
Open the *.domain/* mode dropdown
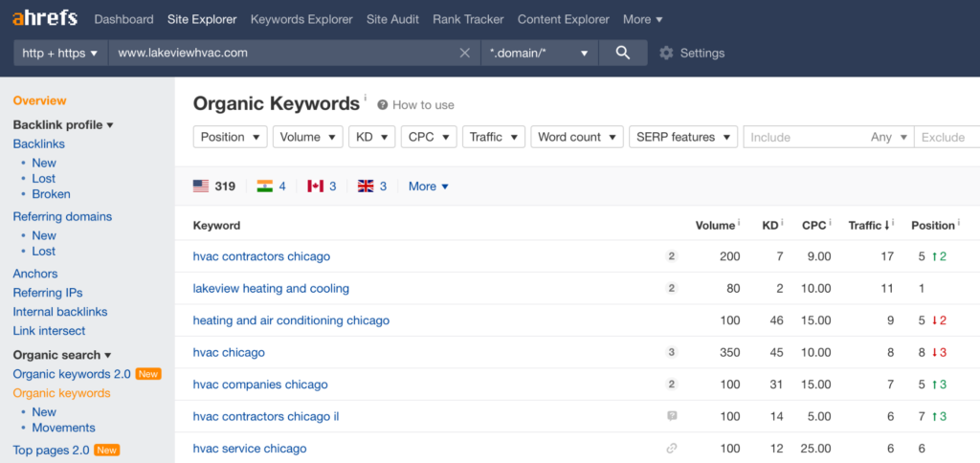pos(540,54)
